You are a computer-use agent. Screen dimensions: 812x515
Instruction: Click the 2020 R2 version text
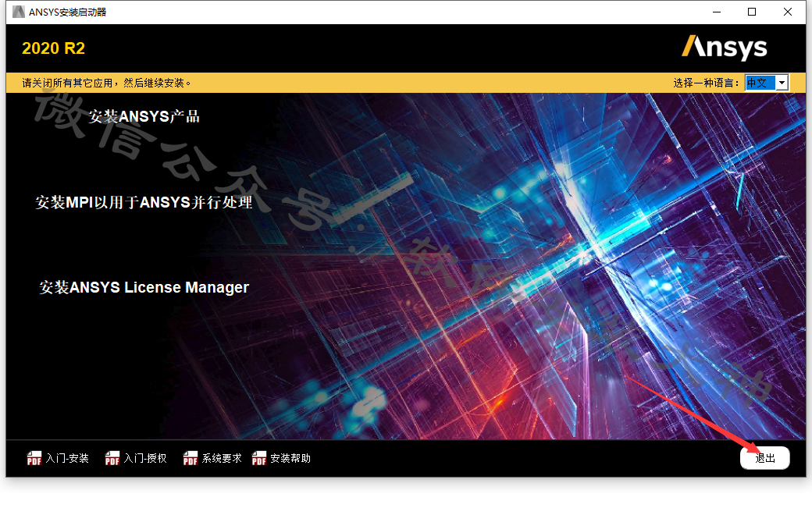pyautogui.click(x=53, y=48)
